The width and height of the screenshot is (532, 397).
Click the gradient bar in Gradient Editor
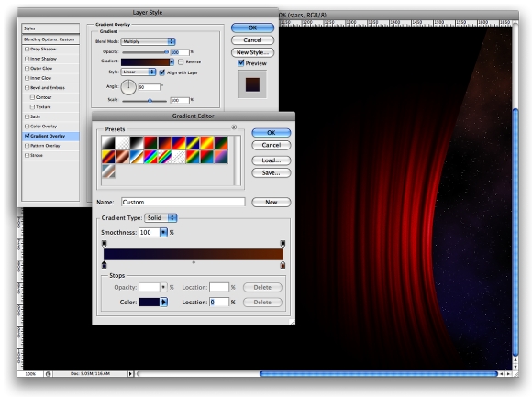coord(194,254)
